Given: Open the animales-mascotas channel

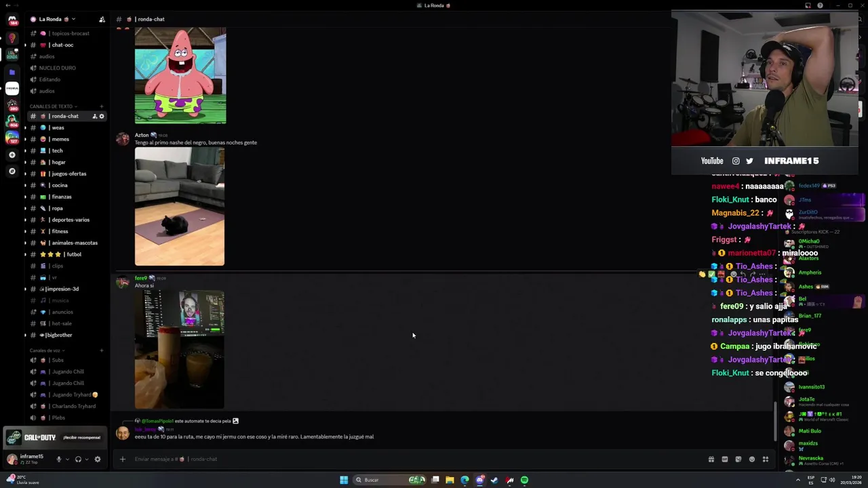Looking at the screenshot, I should [67, 243].
